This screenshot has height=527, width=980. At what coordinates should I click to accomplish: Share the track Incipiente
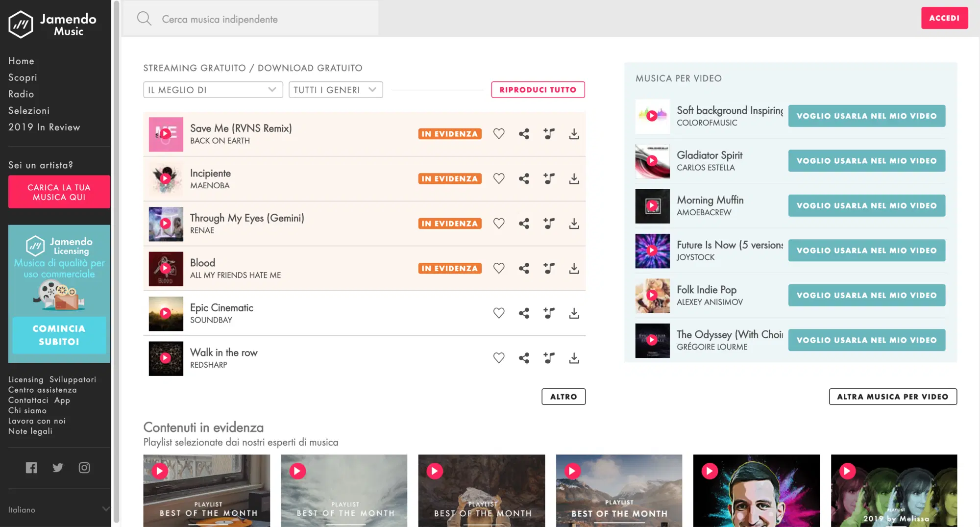(524, 178)
